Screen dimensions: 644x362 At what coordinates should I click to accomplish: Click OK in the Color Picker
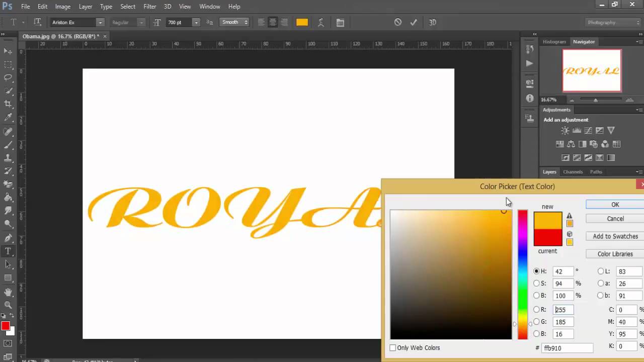pyautogui.click(x=615, y=205)
